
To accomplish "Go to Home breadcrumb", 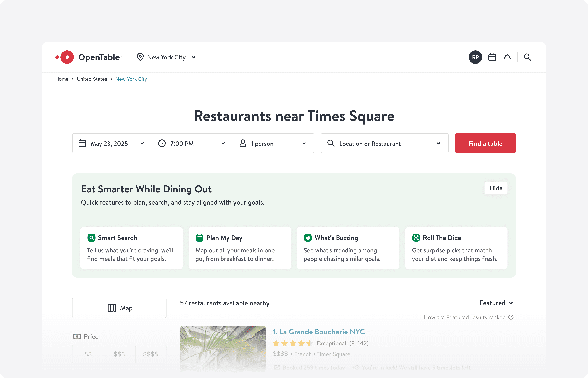I will pos(62,79).
